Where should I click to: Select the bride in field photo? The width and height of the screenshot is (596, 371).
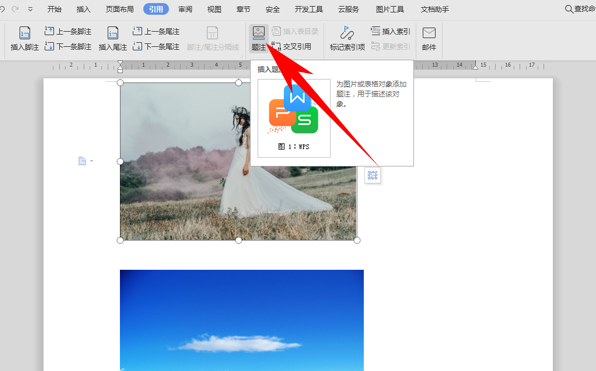[238, 162]
